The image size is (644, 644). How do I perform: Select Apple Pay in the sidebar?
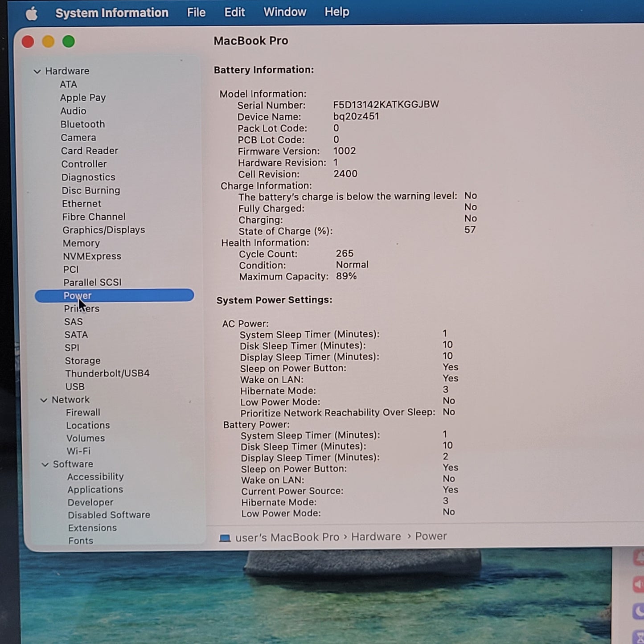[x=83, y=98]
